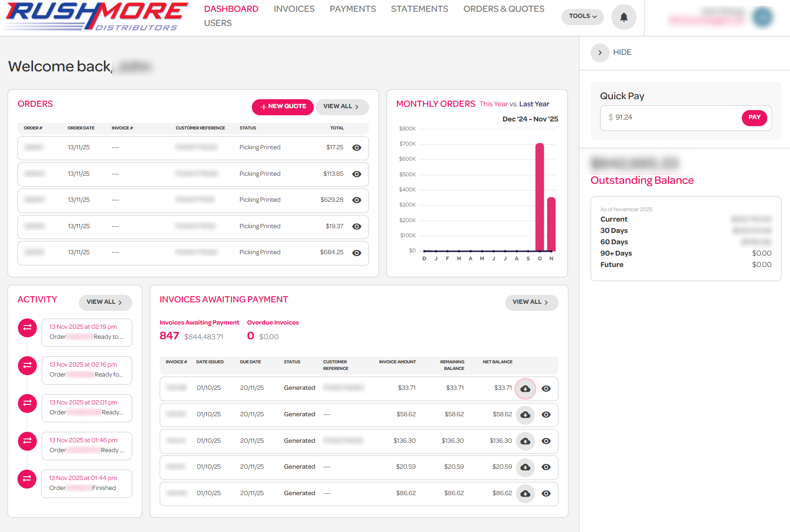Click the user avatar in the top bar
The height and width of the screenshot is (532, 790).
763,17
